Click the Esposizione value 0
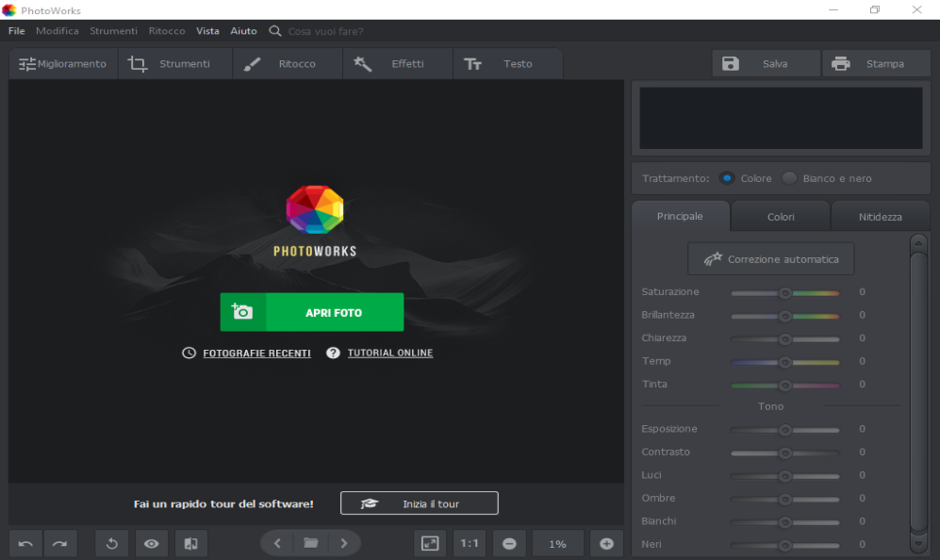 click(862, 429)
